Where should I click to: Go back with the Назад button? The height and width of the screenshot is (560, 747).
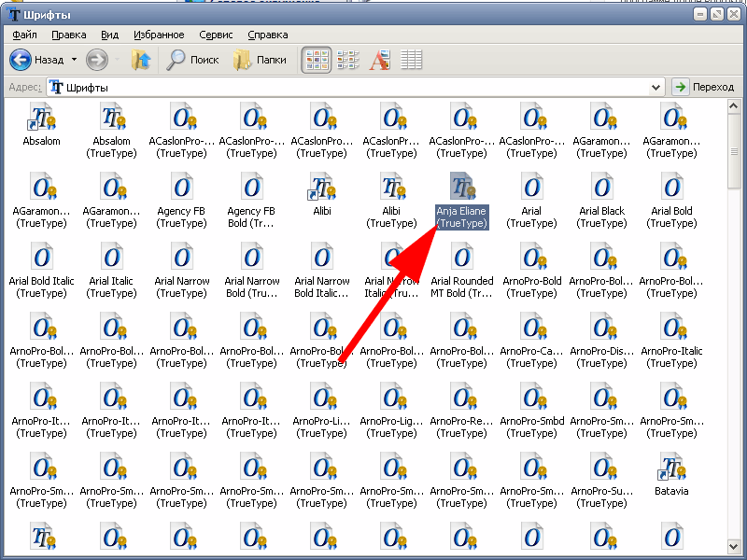click(x=36, y=60)
